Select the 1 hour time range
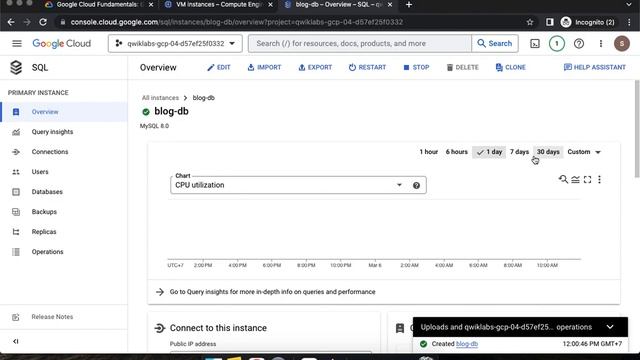The height and width of the screenshot is (360, 640). pyautogui.click(x=429, y=152)
